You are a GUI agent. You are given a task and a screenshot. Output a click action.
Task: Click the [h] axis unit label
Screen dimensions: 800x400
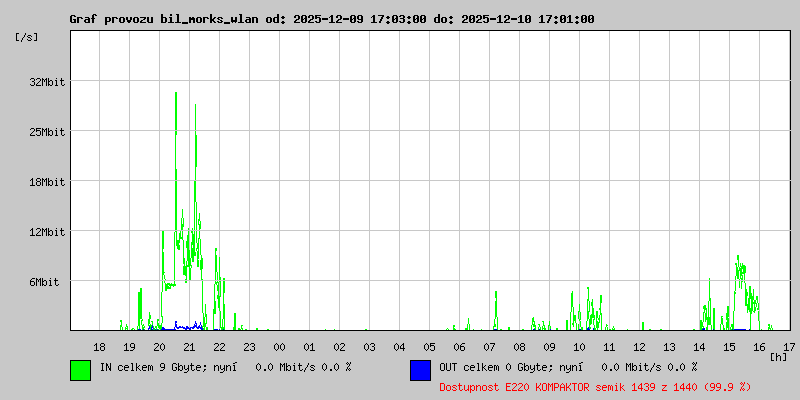[x=778, y=357]
